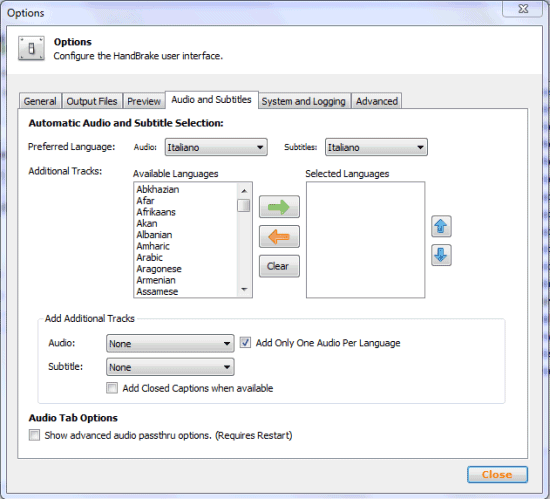The width and height of the screenshot is (550, 499).
Task: Click languages list scroll down arrow
Action: tap(244, 289)
